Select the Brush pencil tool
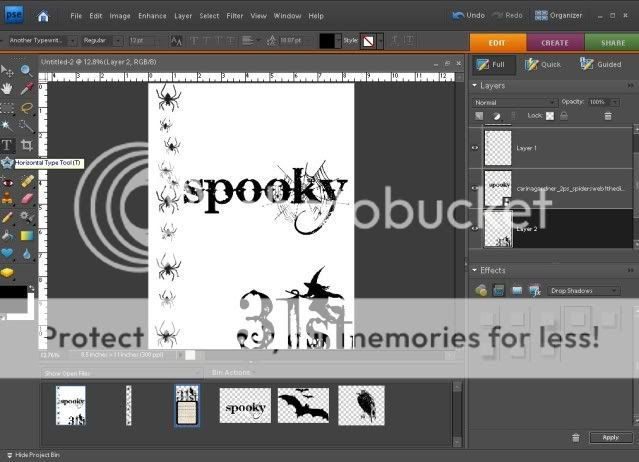Image resolution: width=639 pixels, height=462 pixels. (7, 217)
